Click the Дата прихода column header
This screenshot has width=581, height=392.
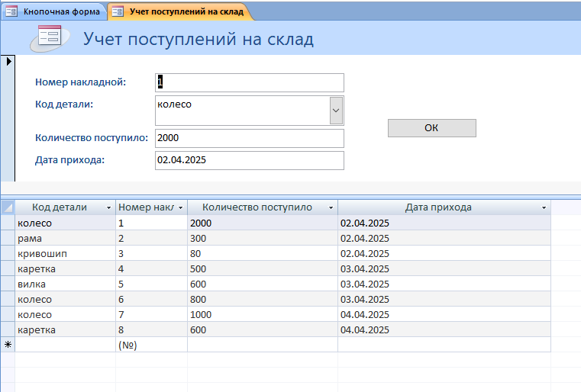(438, 207)
